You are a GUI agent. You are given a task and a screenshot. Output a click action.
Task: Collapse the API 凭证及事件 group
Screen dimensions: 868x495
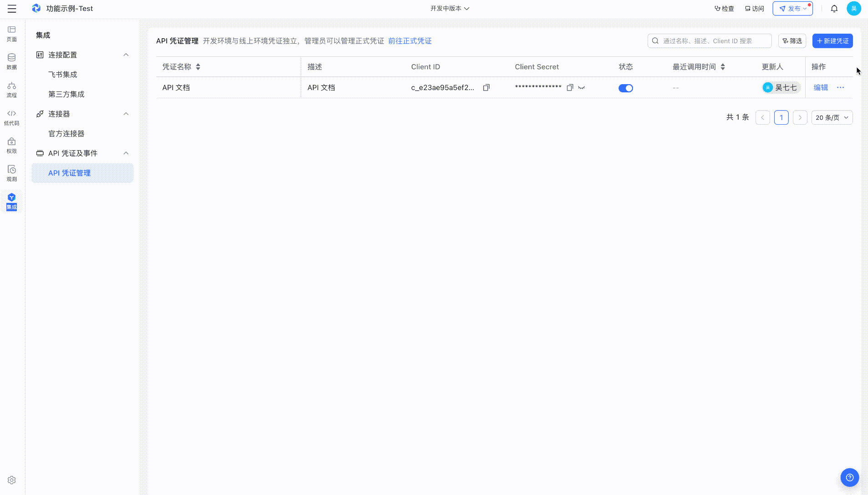126,153
